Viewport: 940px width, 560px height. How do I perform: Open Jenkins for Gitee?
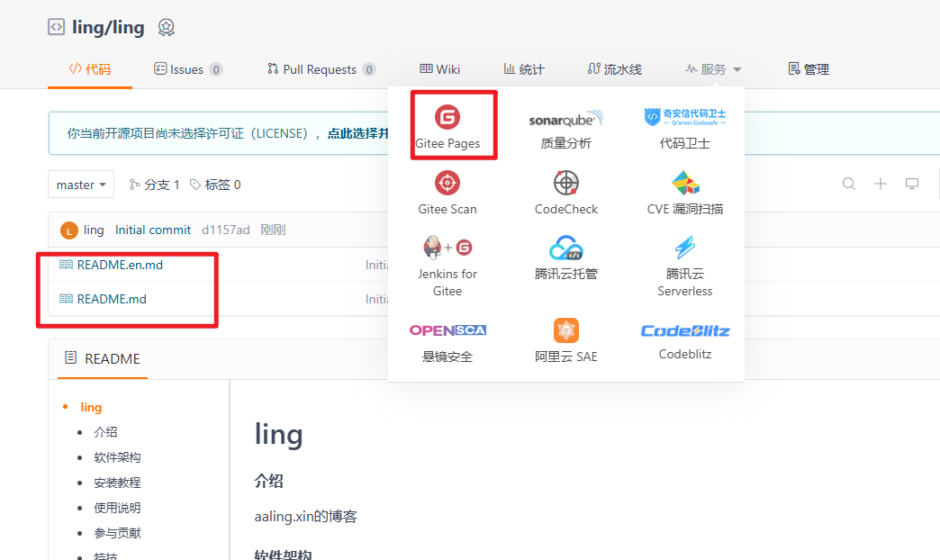(x=447, y=265)
